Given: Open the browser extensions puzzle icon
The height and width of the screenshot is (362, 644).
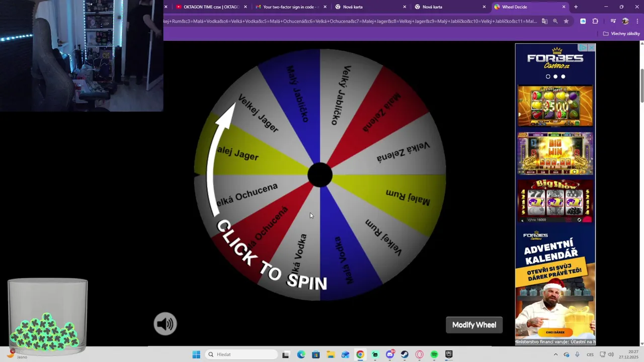Looking at the screenshot, I should [x=595, y=21].
